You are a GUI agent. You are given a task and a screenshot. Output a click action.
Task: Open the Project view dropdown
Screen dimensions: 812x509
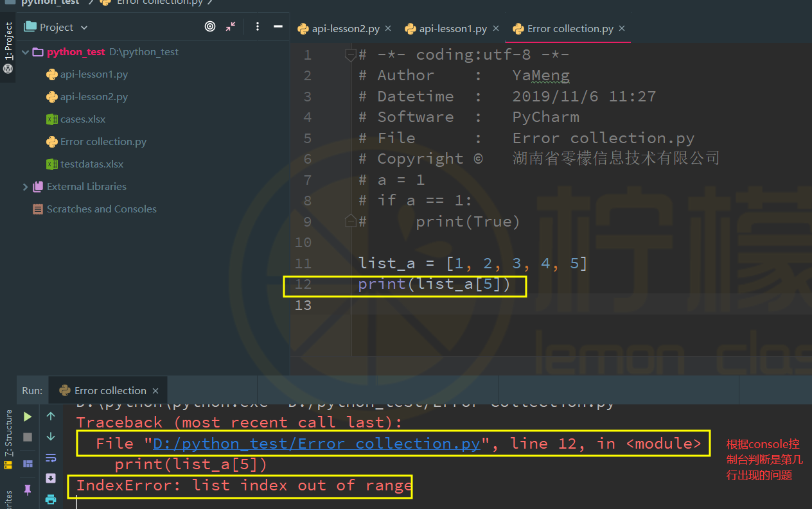pyautogui.click(x=84, y=28)
